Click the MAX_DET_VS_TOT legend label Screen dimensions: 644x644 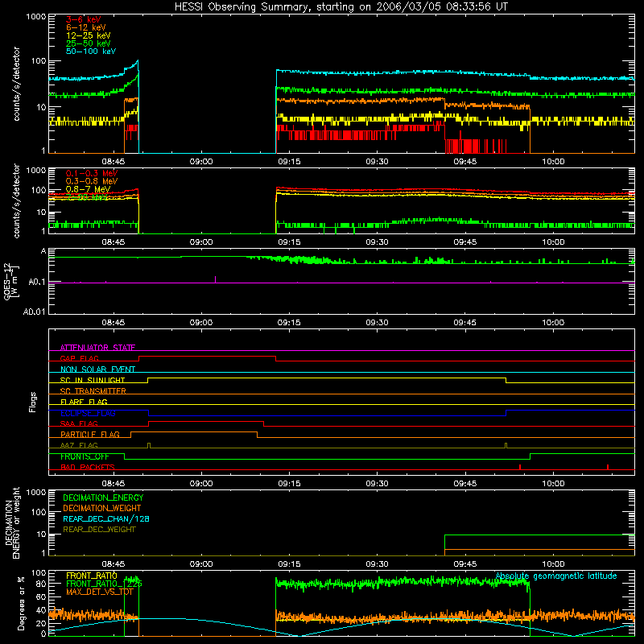99,592
